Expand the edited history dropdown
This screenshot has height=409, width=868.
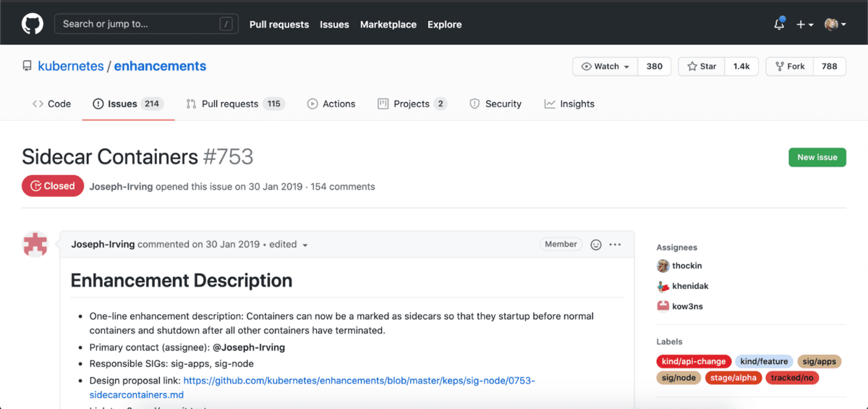[x=289, y=245]
